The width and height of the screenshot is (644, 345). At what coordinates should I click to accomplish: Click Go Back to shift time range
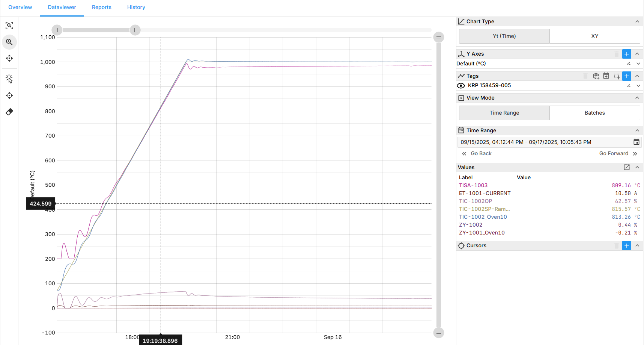pos(477,153)
